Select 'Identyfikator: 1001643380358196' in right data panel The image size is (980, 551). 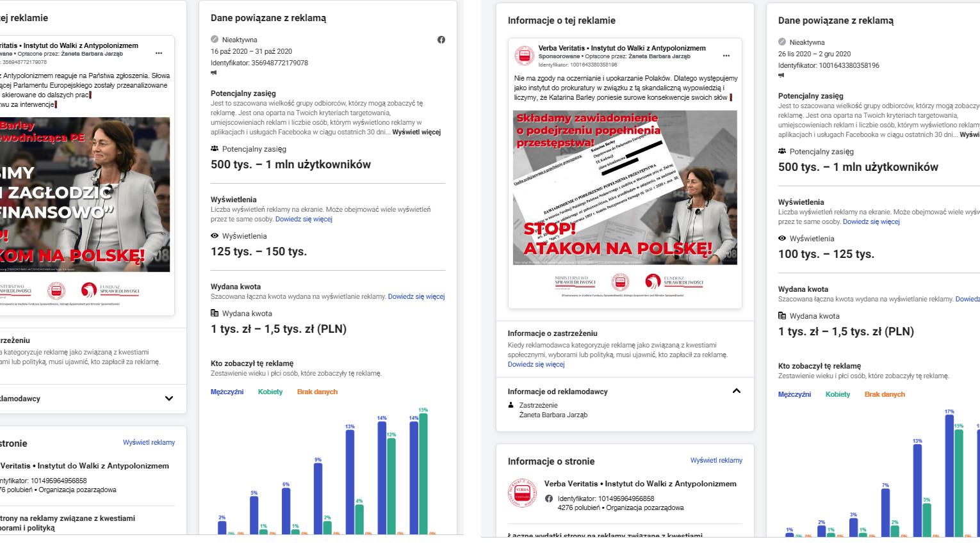click(x=829, y=65)
